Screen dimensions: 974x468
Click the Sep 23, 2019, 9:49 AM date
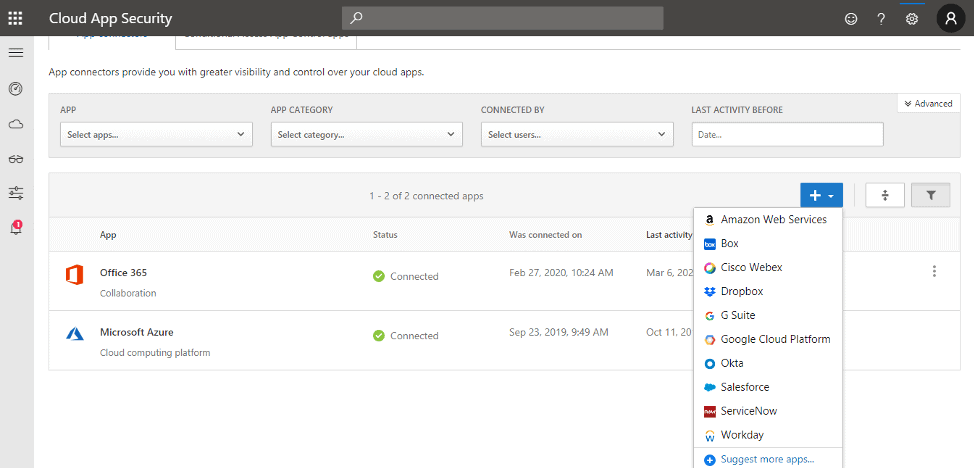pyautogui.click(x=558, y=332)
